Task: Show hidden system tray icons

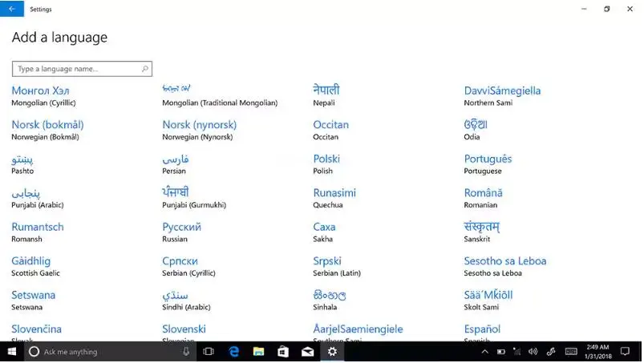Action: (485, 352)
